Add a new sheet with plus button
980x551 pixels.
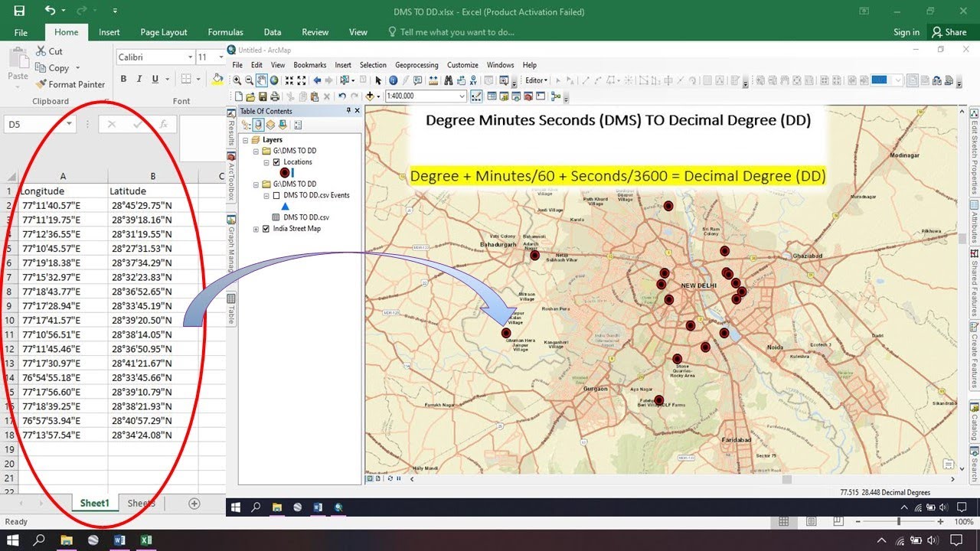[x=194, y=504]
